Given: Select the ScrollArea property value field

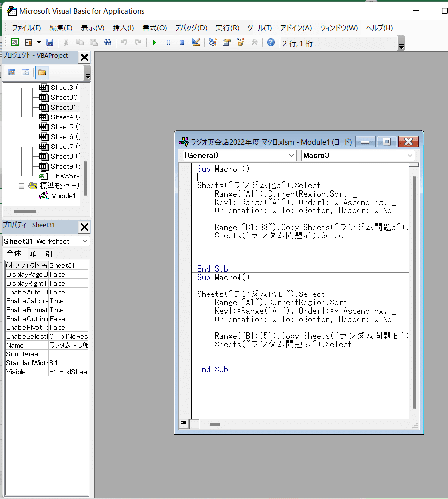Looking at the screenshot, I should [x=68, y=354].
